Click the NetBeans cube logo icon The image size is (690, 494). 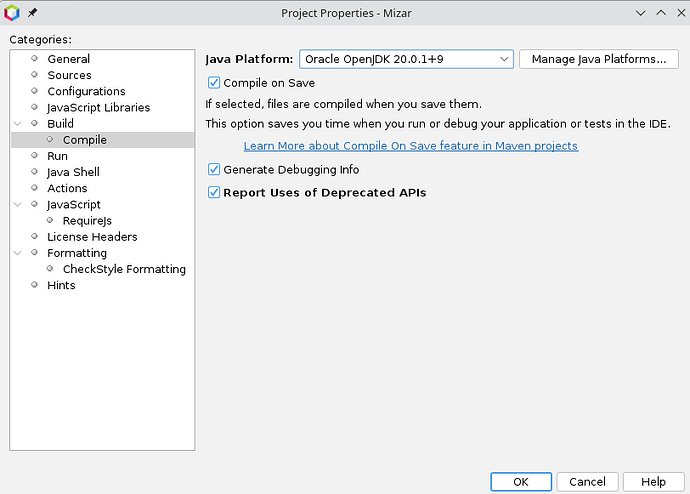click(x=12, y=13)
